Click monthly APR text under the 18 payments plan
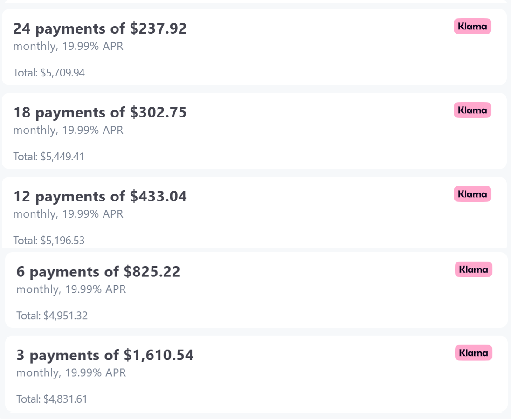The width and height of the screenshot is (511, 420). point(69,131)
